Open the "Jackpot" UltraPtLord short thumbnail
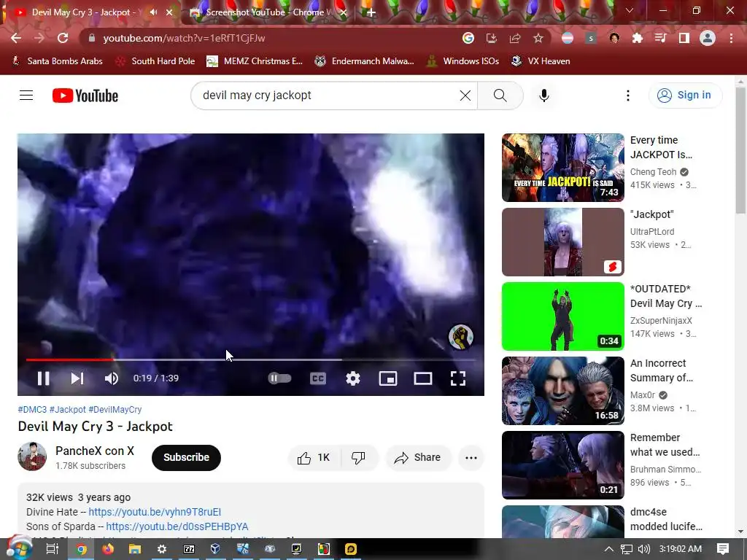 pyautogui.click(x=562, y=242)
